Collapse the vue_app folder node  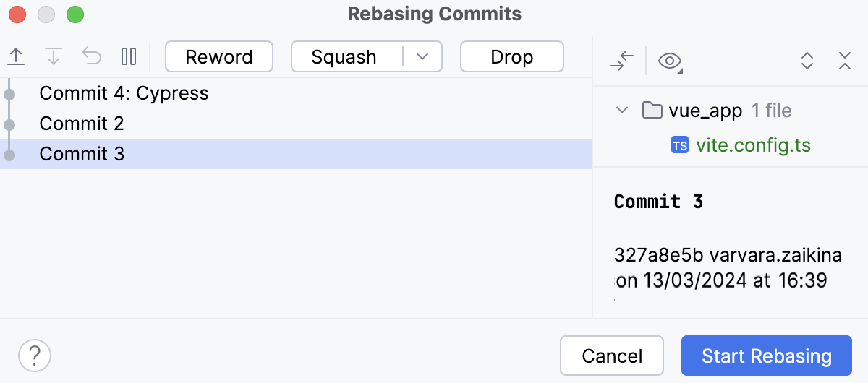click(621, 111)
